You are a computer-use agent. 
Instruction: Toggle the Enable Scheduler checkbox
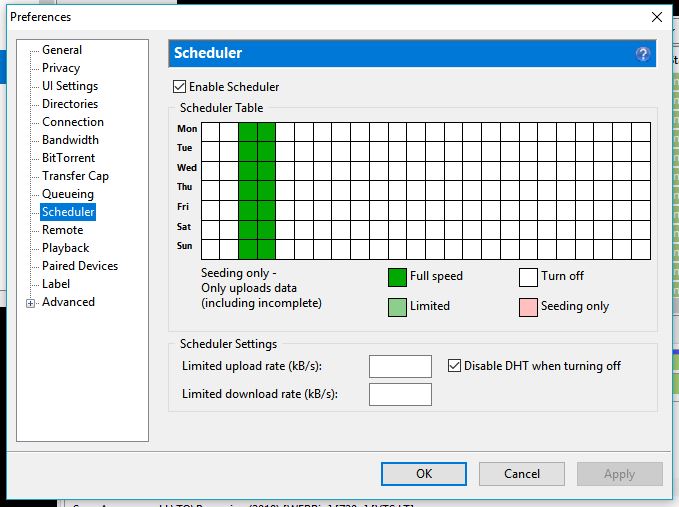(x=179, y=87)
